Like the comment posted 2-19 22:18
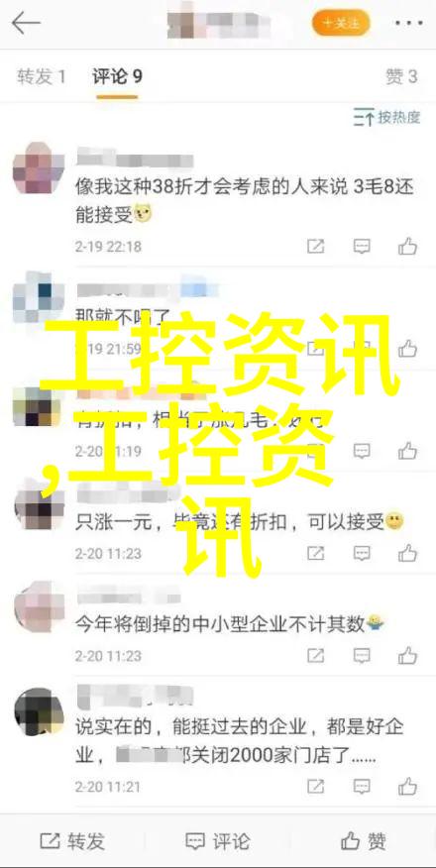Viewport: 436px width, 868px height. tap(408, 247)
